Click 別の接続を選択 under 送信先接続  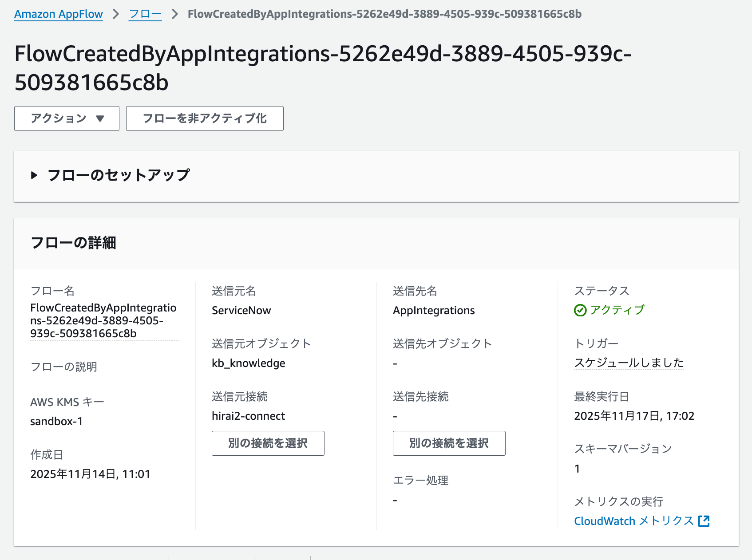point(449,443)
